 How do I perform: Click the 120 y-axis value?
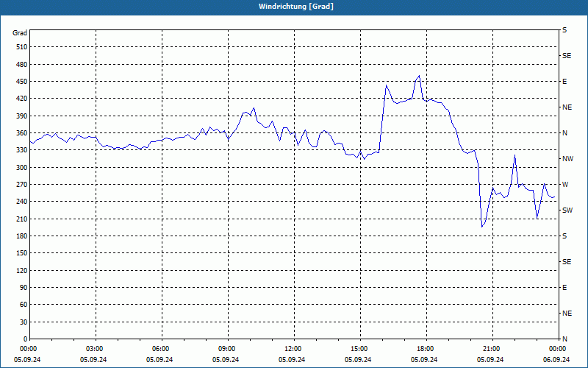22,270
